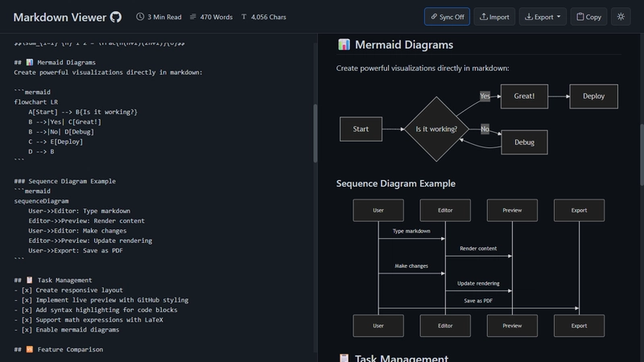Screen dimensions: 644x362
Task: Click the Sequence Diagram Example heading in preview
Action: pos(395,183)
